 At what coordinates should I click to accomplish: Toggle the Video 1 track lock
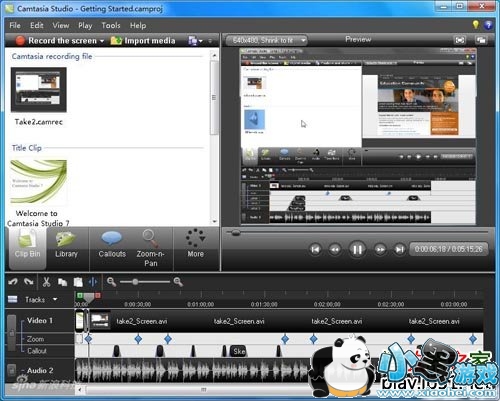(x=12, y=332)
